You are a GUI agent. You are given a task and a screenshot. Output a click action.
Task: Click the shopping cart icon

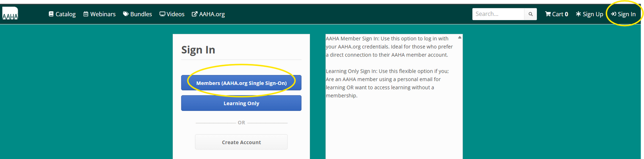click(548, 14)
